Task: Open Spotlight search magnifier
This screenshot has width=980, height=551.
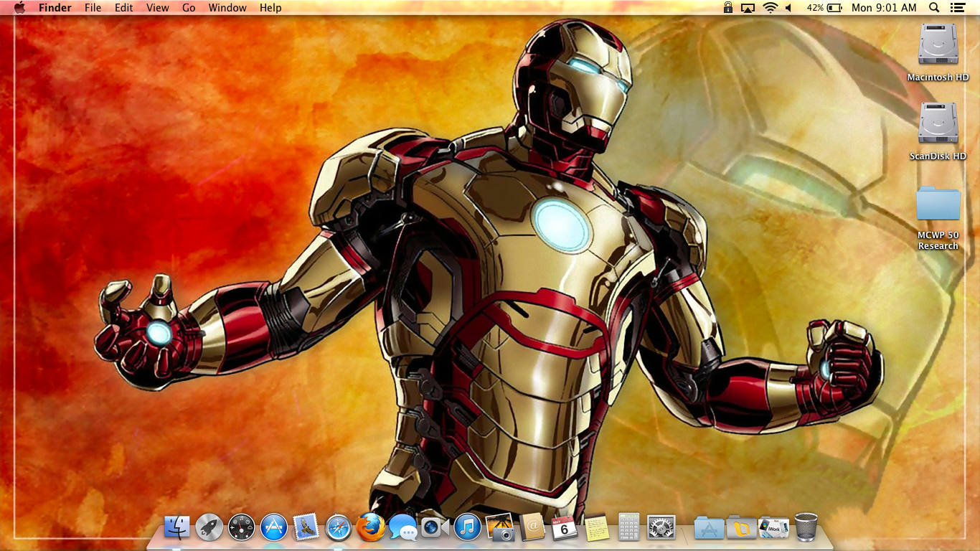Action: click(934, 8)
